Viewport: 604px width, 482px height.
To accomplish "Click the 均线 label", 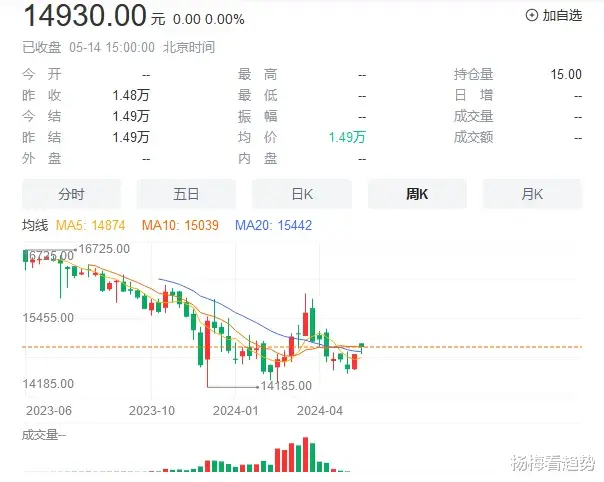I will coord(35,225).
